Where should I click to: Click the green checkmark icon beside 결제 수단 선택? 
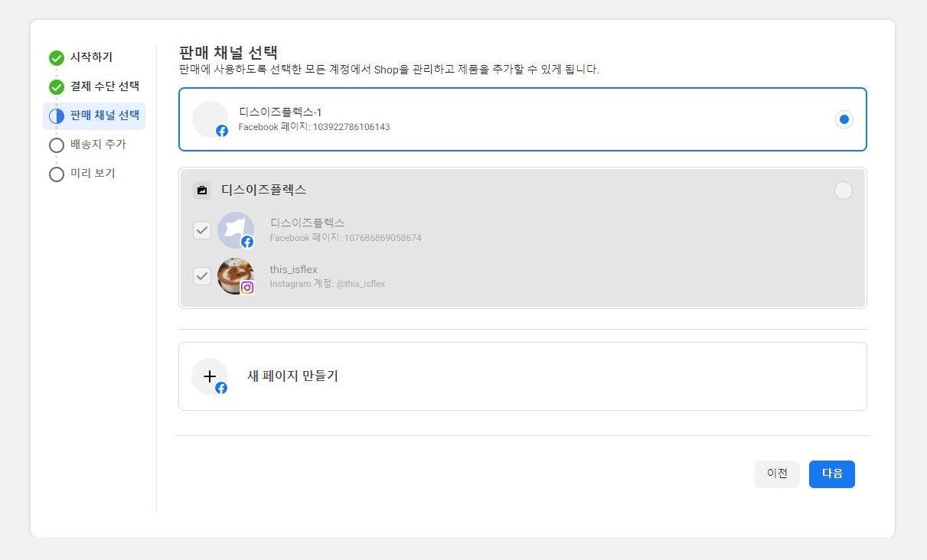pyautogui.click(x=57, y=86)
